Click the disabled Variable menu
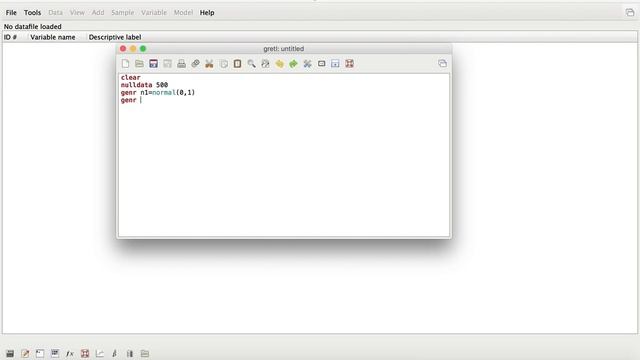The width and height of the screenshot is (640, 360). (x=154, y=13)
